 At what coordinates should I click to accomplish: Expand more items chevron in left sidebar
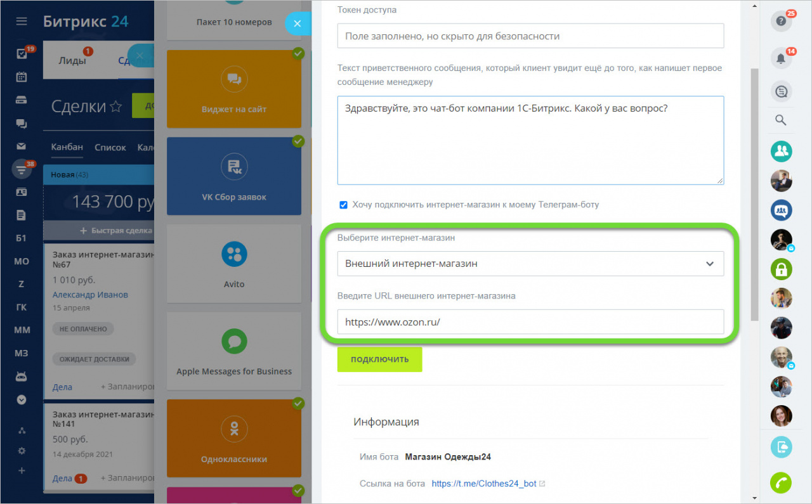tap(22, 400)
